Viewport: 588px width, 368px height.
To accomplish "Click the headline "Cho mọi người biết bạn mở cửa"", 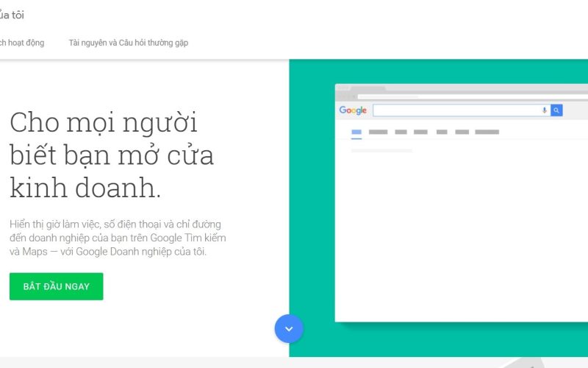I will [112, 155].
